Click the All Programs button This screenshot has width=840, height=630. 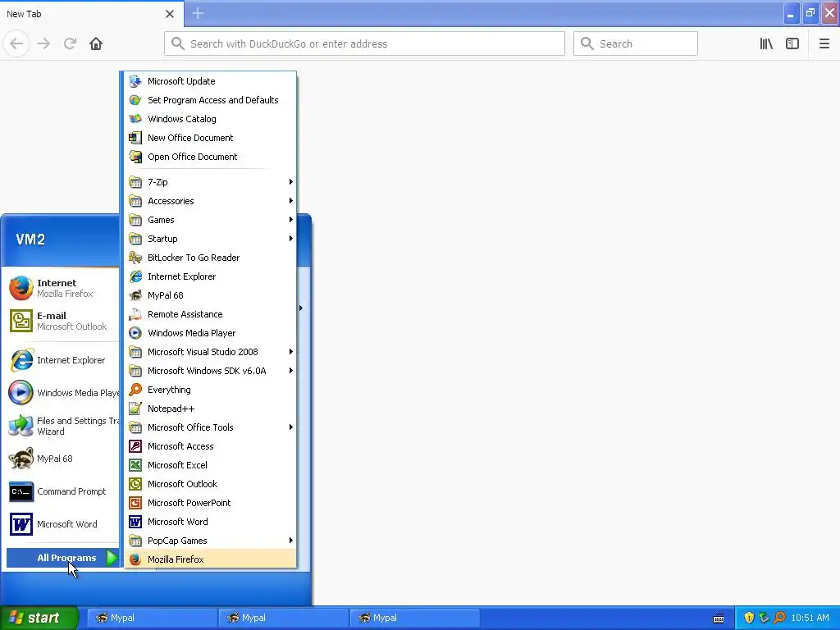click(62, 558)
